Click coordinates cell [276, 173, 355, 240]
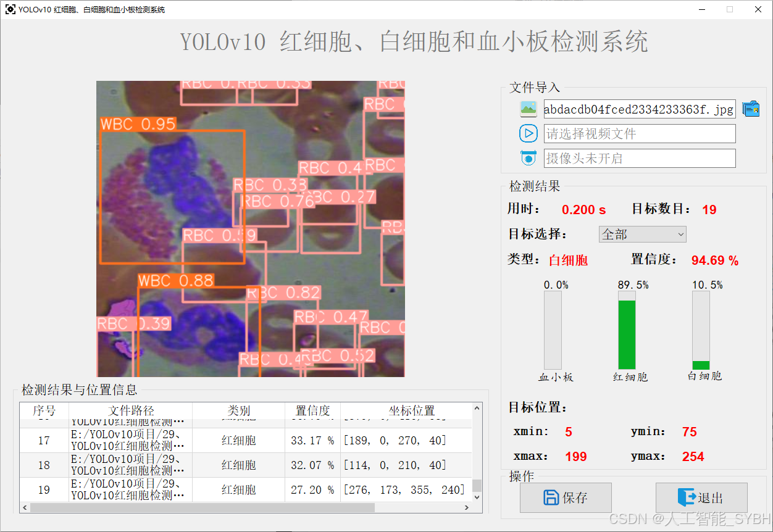Viewport: 773px width, 532px height. 406,490
